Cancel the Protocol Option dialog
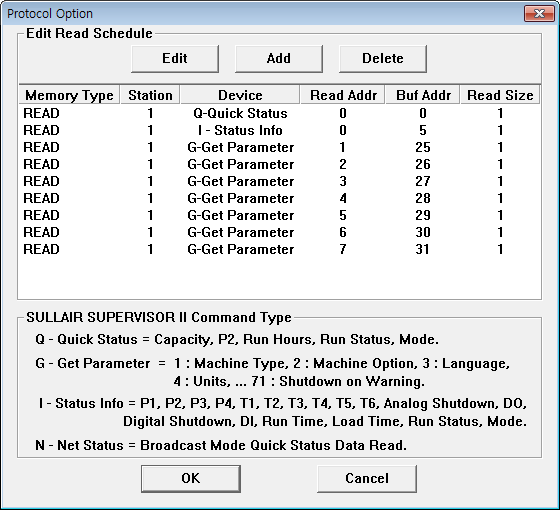 click(x=367, y=479)
